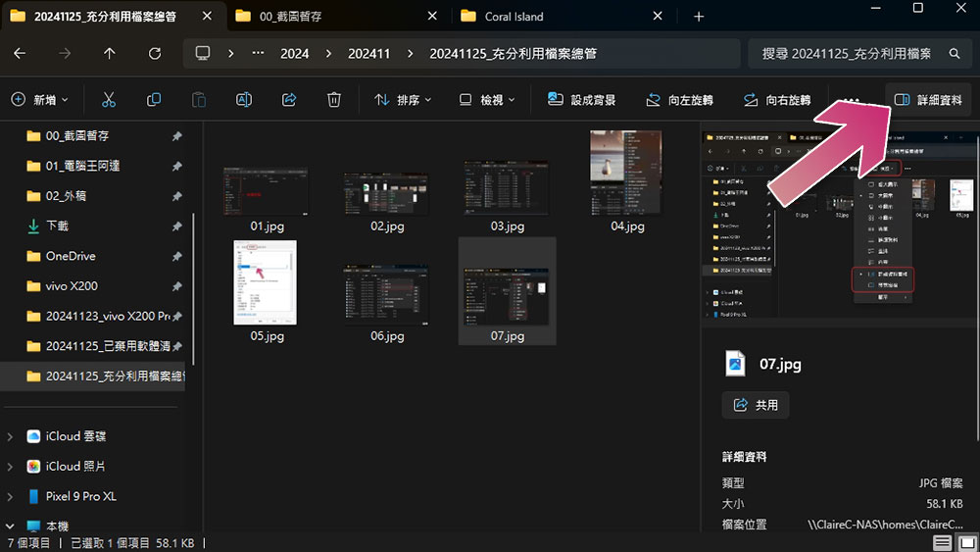
Task: Click the Rename icon in toolbar
Action: pyautogui.click(x=244, y=99)
